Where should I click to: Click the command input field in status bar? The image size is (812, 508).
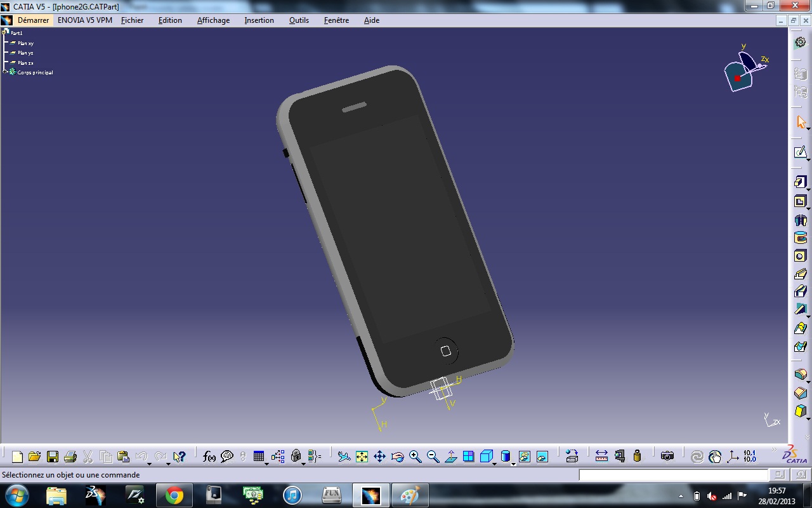coord(673,475)
